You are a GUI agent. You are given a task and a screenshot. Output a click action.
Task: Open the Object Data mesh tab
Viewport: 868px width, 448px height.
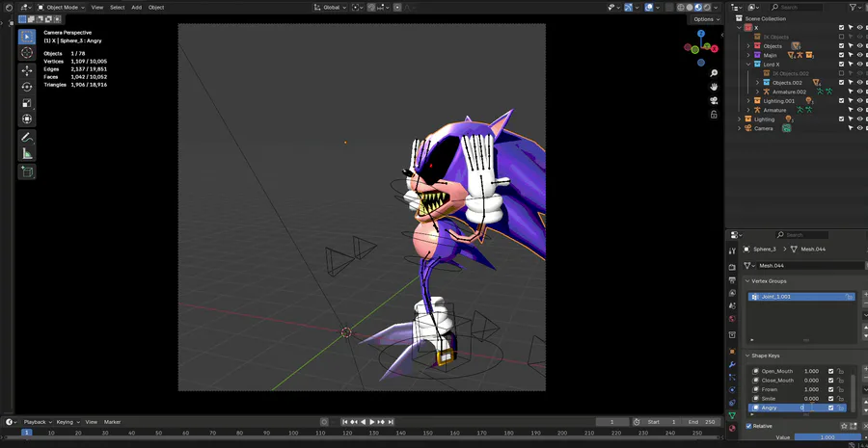(732, 415)
